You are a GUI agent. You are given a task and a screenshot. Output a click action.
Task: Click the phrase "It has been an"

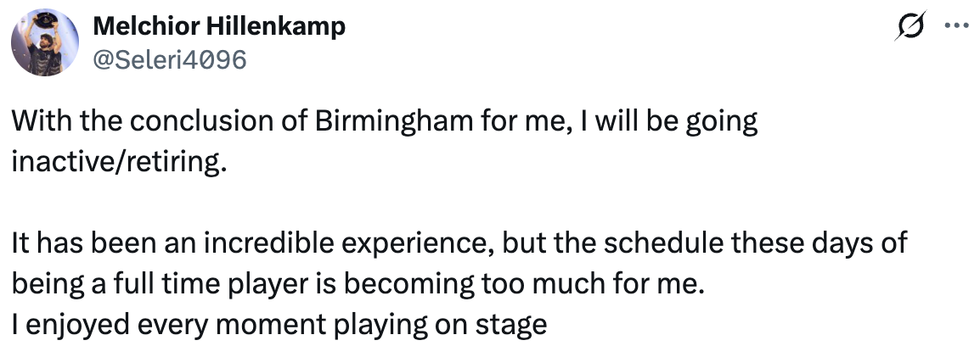pyautogui.click(x=95, y=243)
